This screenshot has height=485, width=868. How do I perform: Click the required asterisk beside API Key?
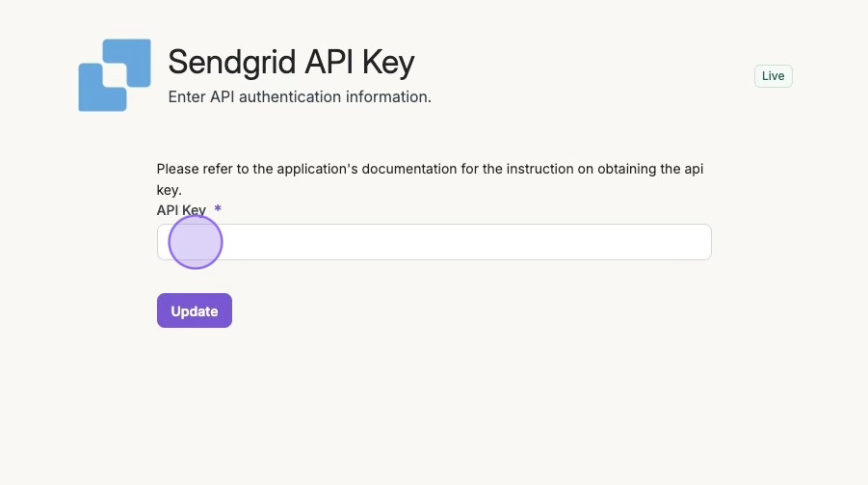point(218,209)
